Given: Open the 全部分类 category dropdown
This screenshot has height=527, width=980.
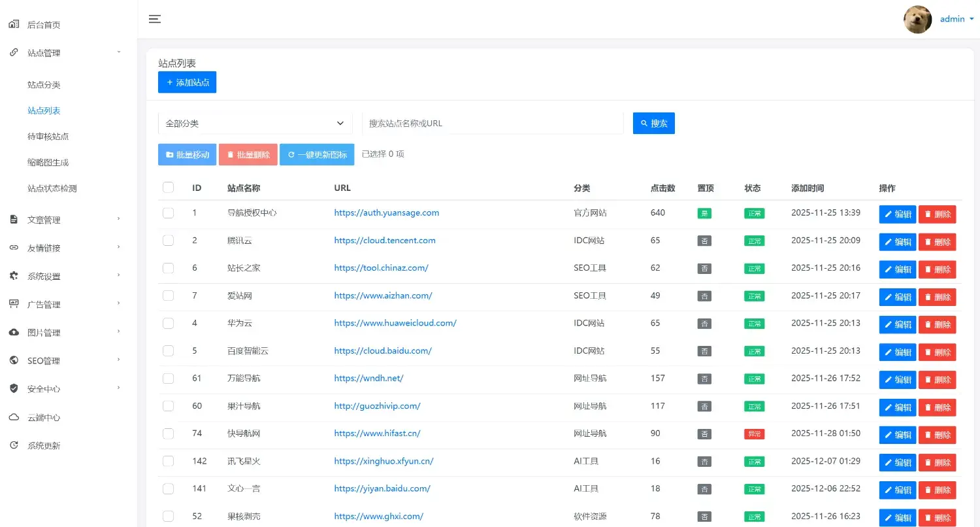Looking at the screenshot, I should (255, 123).
